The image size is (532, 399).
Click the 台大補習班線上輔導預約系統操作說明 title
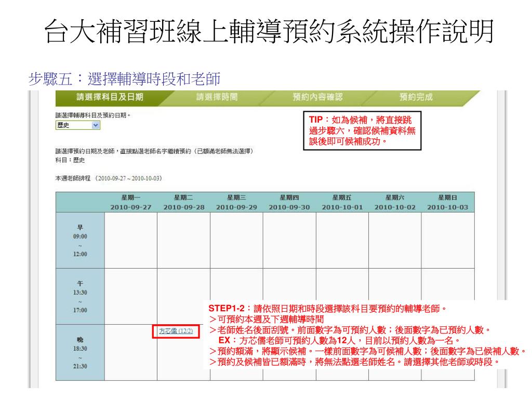(269, 31)
